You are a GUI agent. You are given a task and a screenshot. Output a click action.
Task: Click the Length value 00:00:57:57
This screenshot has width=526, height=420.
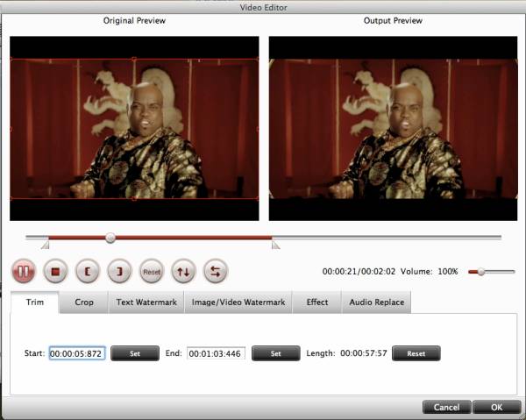[x=364, y=353]
